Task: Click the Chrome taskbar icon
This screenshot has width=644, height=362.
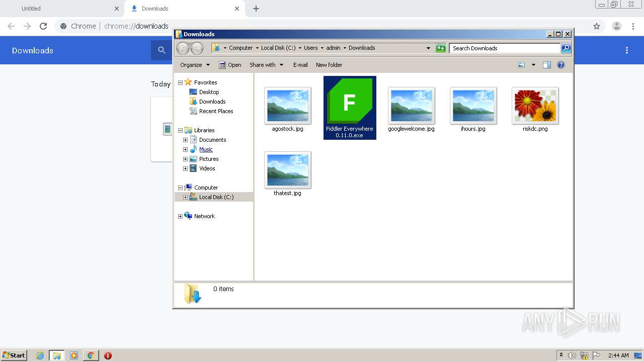Action: (91, 355)
